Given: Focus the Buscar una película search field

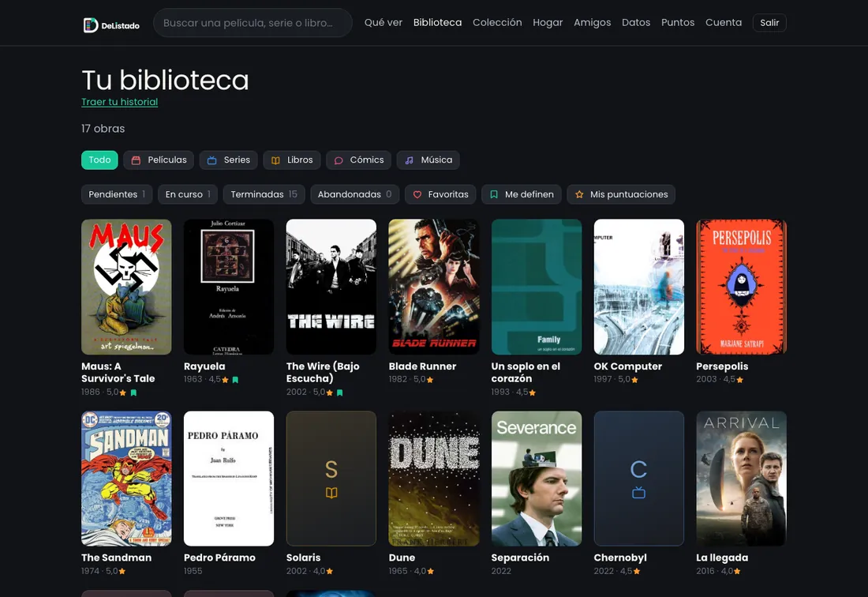Looking at the screenshot, I should click(x=253, y=23).
